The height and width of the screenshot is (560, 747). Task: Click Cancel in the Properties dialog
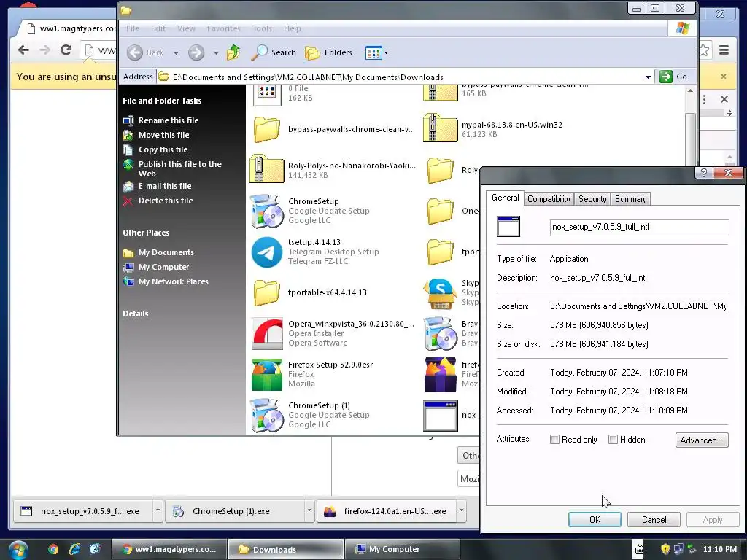[654, 519]
